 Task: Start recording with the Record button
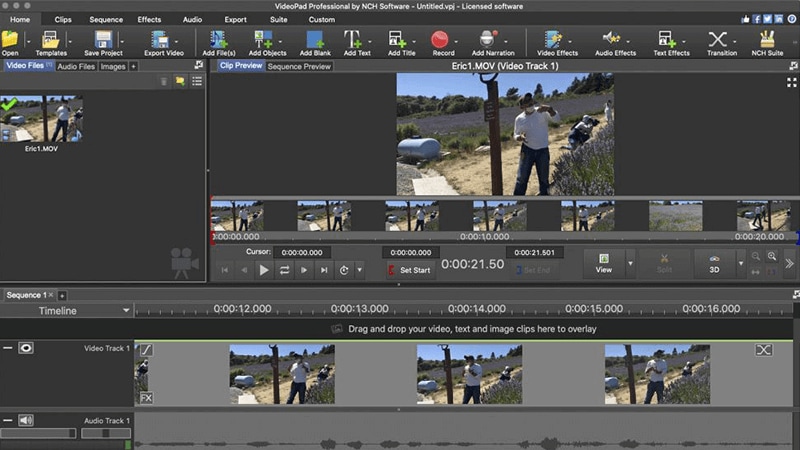(441, 39)
